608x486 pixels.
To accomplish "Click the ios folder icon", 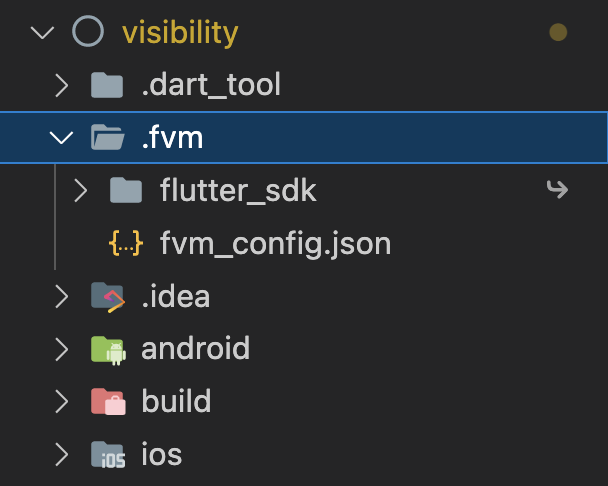I will 107,455.
